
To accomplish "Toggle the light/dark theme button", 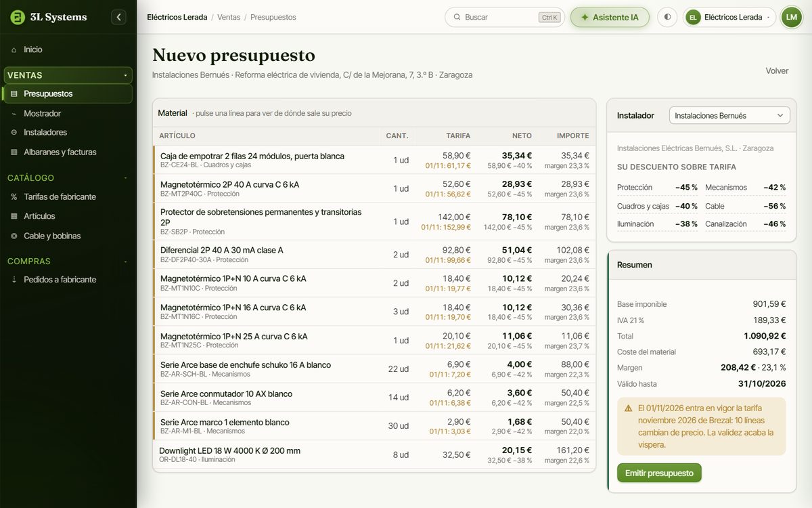I will pyautogui.click(x=667, y=17).
